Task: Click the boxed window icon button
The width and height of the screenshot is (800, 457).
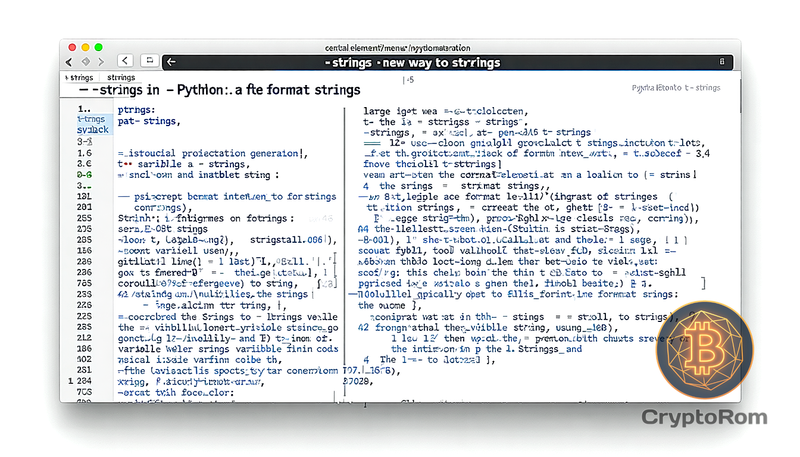Action: (x=149, y=61)
